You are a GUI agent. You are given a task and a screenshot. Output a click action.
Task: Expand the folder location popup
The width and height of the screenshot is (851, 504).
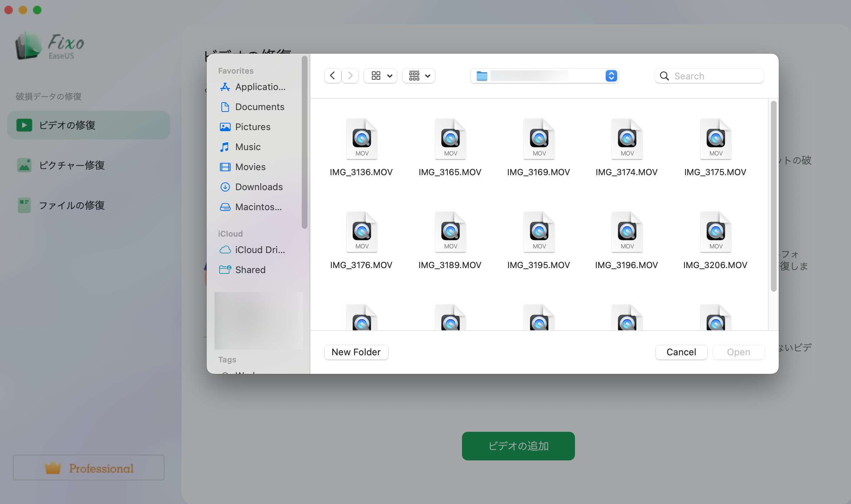pyautogui.click(x=611, y=76)
